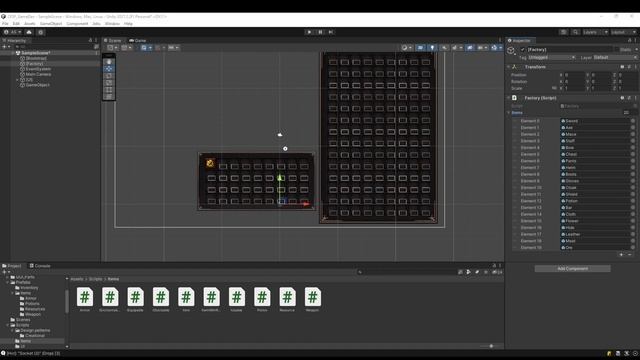Viewport: 640px width, 360px height.
Task: Toggle the Factory object active checkbox
Action: (523, 50)
